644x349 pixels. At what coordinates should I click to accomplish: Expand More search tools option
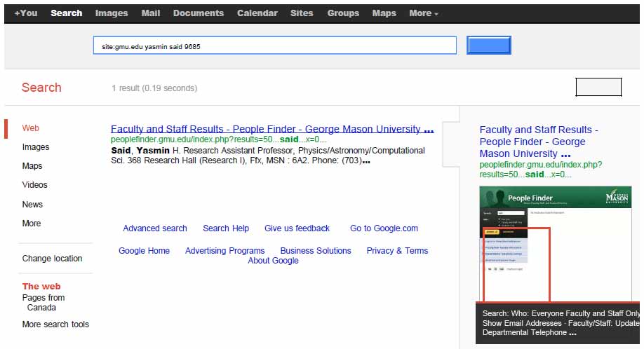(55, 324)
